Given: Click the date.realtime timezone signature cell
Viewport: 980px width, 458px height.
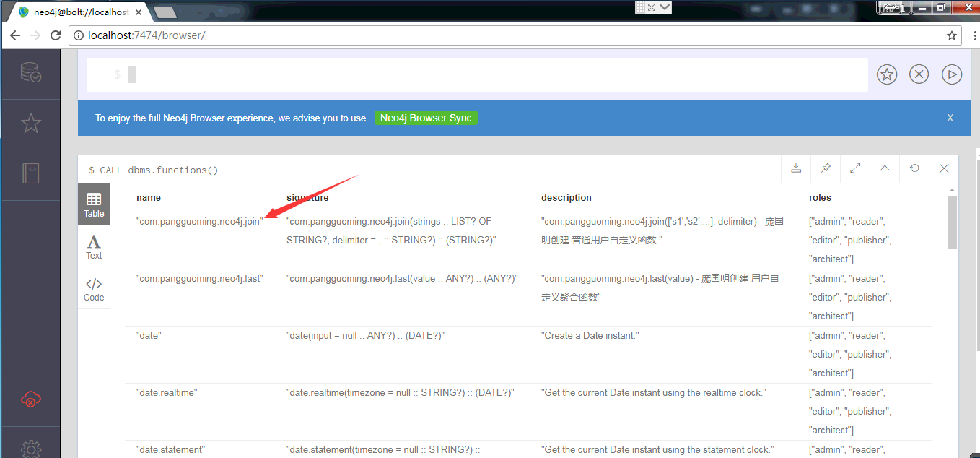Looking at the screenshot, I should (400, 392).
